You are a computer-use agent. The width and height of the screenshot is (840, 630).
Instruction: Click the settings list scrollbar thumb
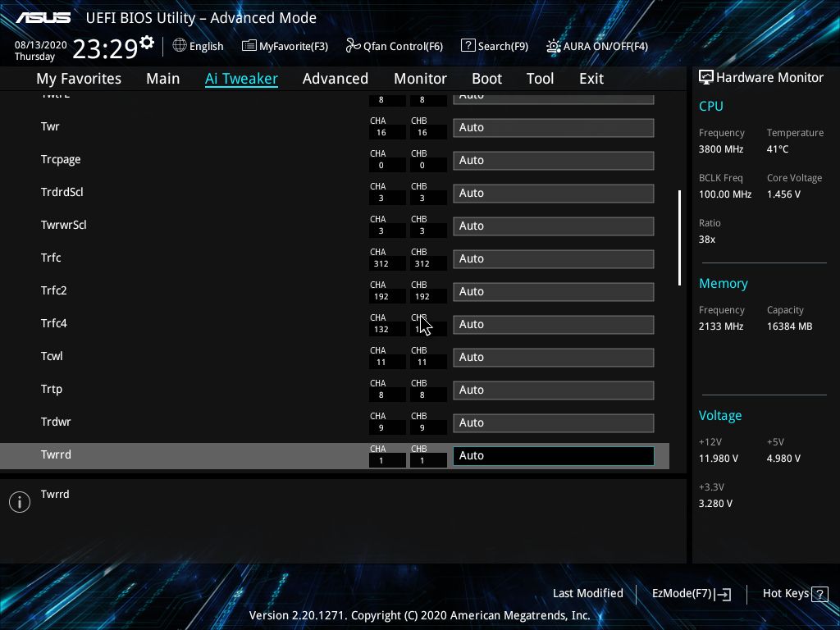pos(679,237)
